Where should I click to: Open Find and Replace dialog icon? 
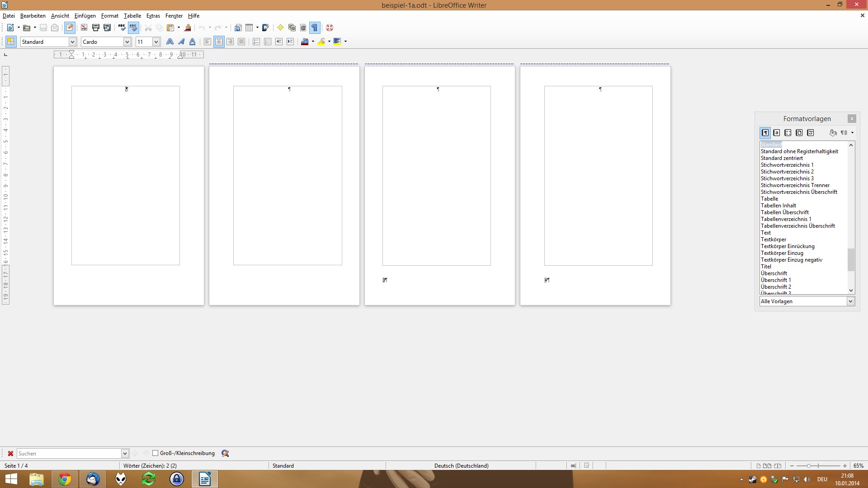coord(225,453)
